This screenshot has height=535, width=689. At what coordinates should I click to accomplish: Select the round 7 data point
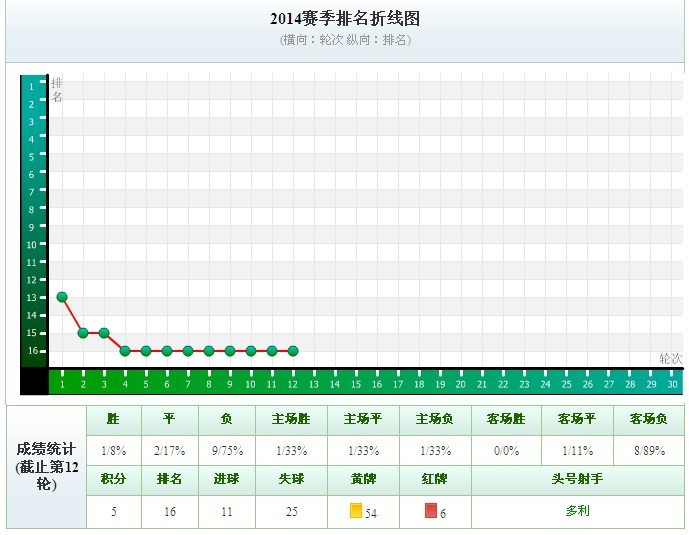(x=188, y=351)
